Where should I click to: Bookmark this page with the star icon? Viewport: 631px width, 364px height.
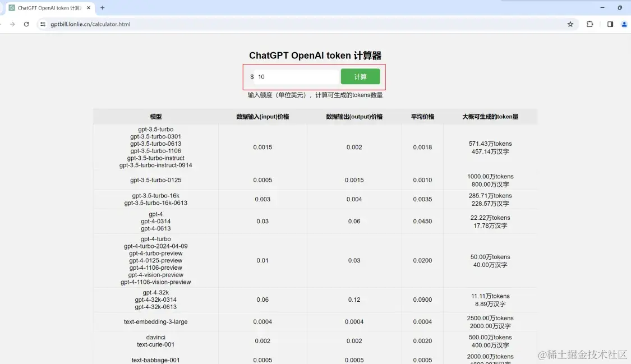click(570, 24)
